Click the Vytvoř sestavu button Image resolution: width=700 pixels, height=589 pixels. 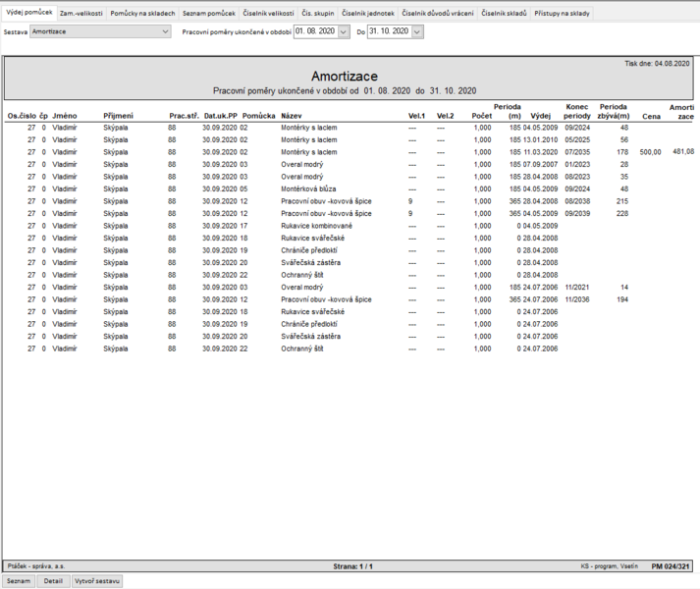97,581
